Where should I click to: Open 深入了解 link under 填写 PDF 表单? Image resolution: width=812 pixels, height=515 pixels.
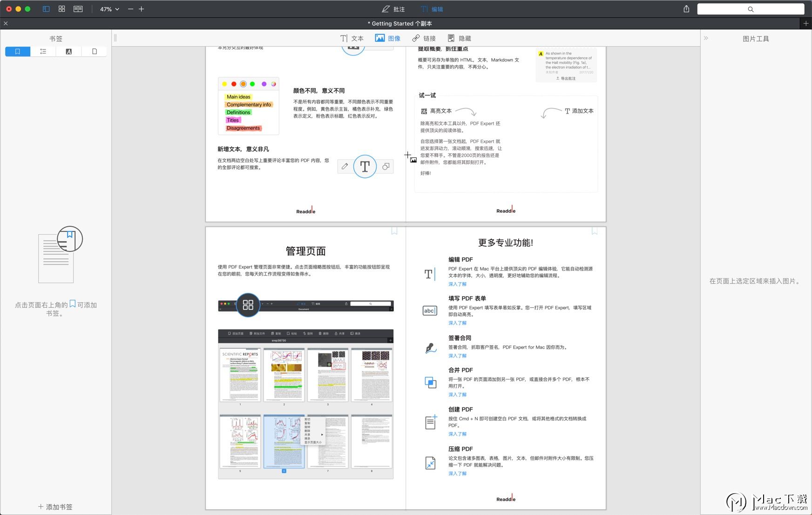pos(457,323)
